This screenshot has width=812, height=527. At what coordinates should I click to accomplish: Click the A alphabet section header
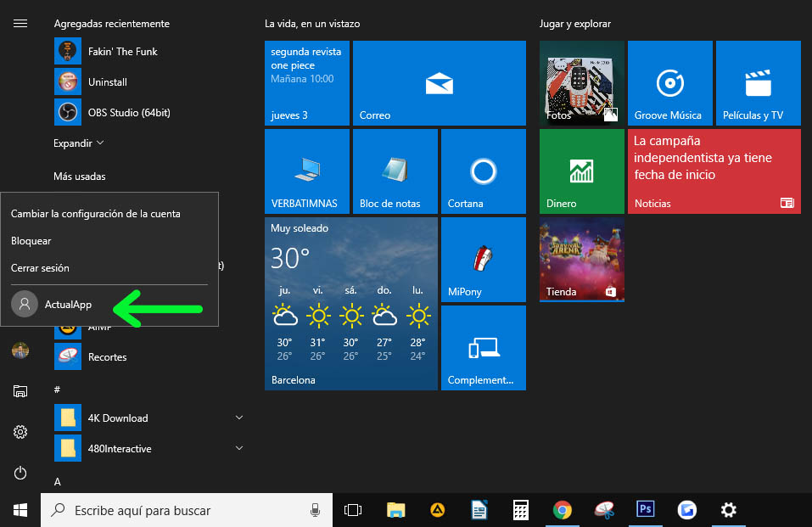click(x=58, y=482)
